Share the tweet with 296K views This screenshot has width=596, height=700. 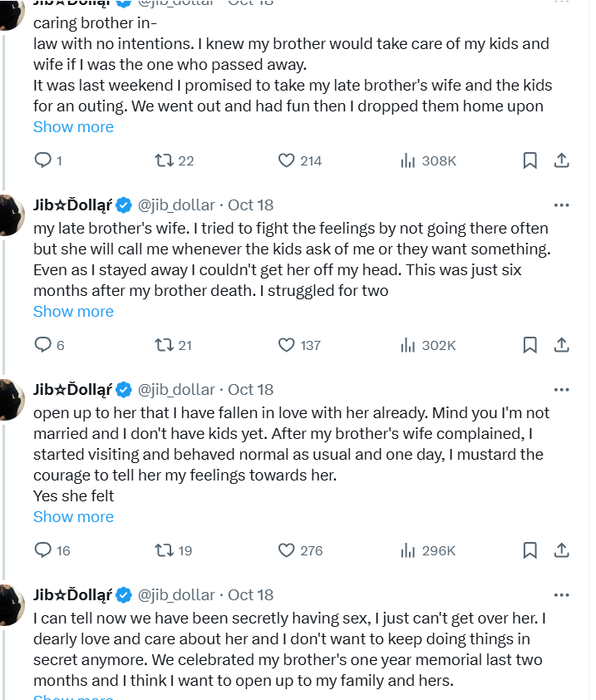(561, 550)
